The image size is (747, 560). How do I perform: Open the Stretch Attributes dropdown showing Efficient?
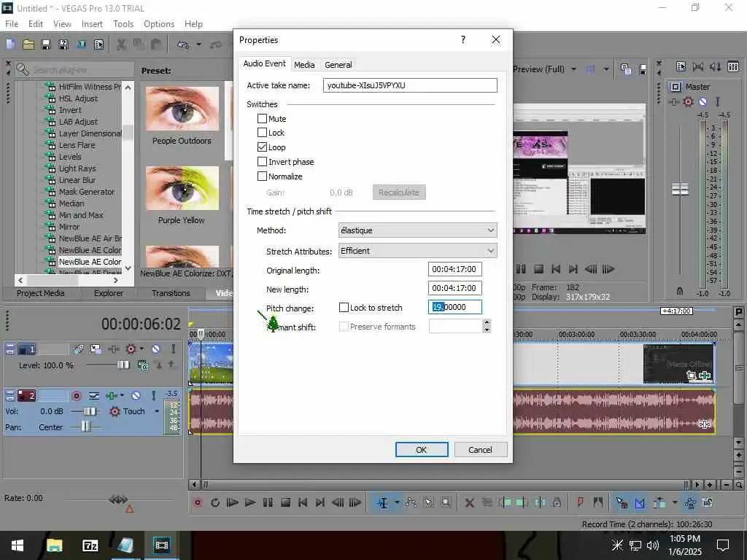click(x=418, y=251)
